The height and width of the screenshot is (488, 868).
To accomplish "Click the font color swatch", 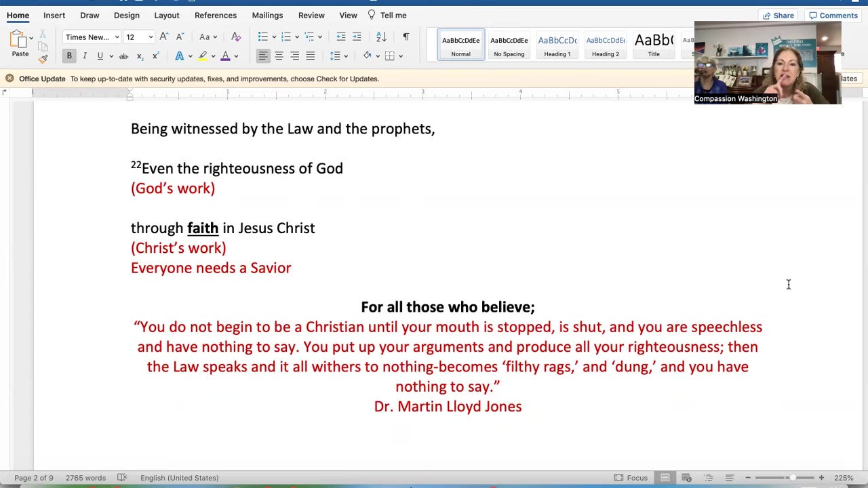I will [225, 56].
